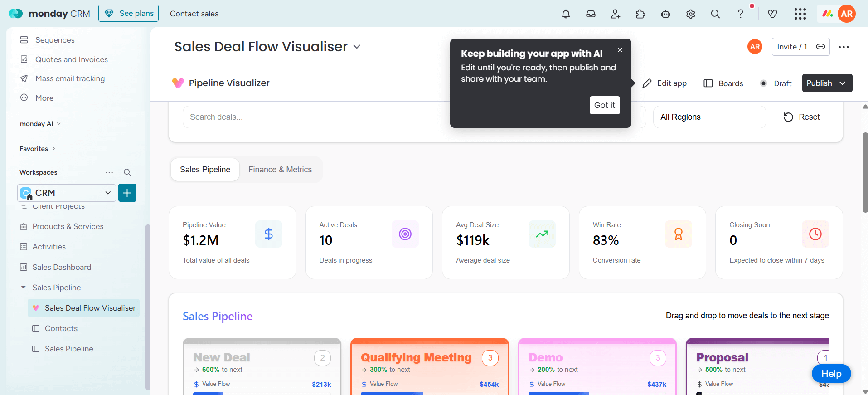Open the apps puzzle-piece icon
The width and height of the screenshot is (868, 395).
(640, 14)
